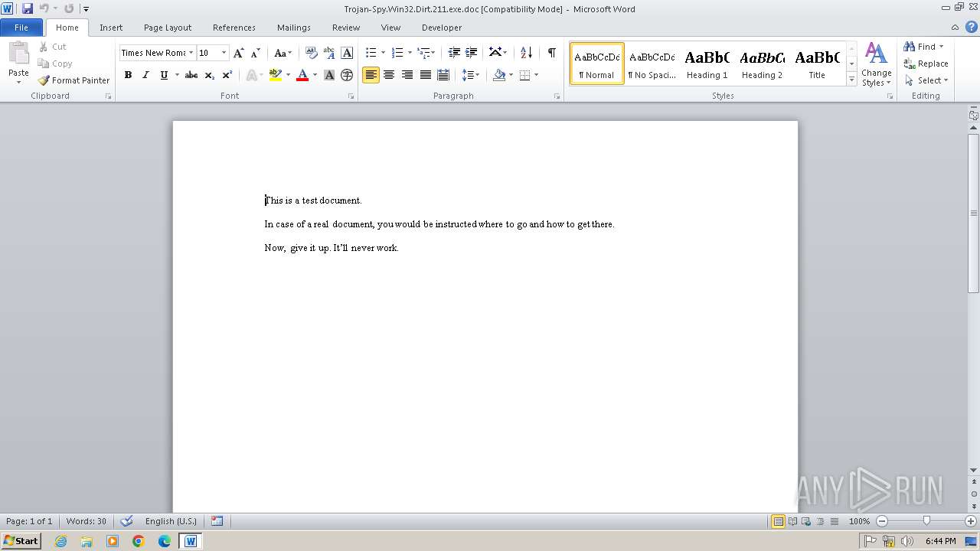Click the Character Shading icon
The image size is (980, 551).
[329, 75]
